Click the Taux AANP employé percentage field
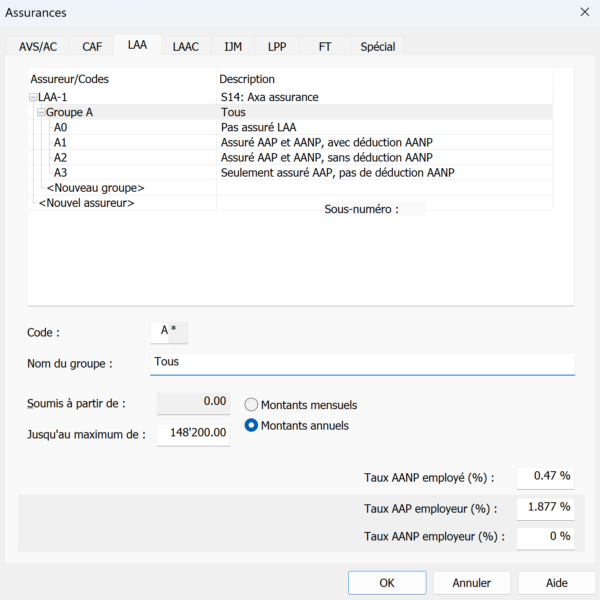 click(545, 477)
